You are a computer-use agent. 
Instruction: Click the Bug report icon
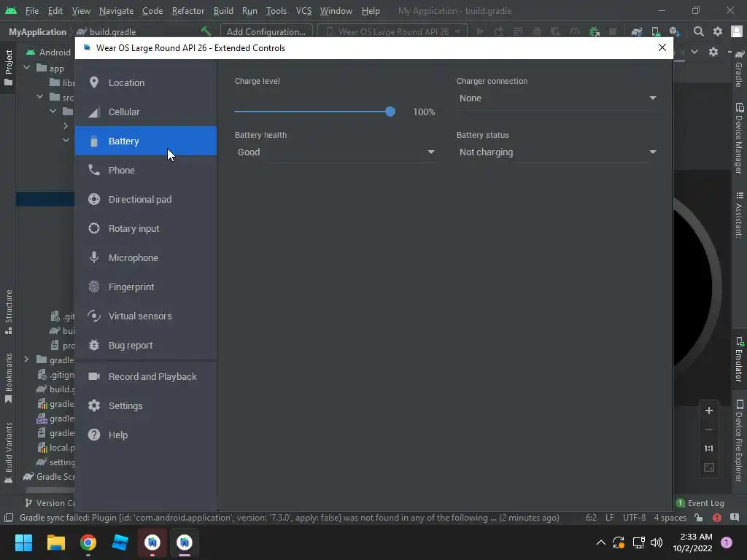point(94,345)
